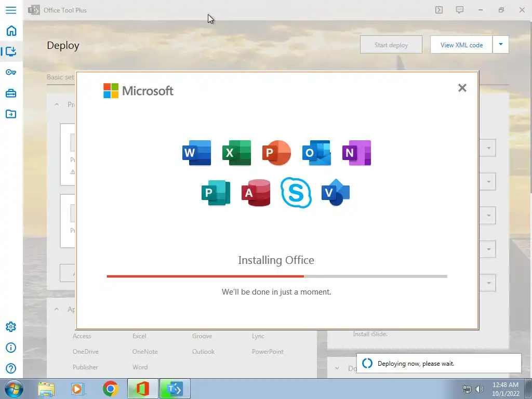Click the Skype icon in installer
Screen dimensions: 532x399
[x=296, y=192]
